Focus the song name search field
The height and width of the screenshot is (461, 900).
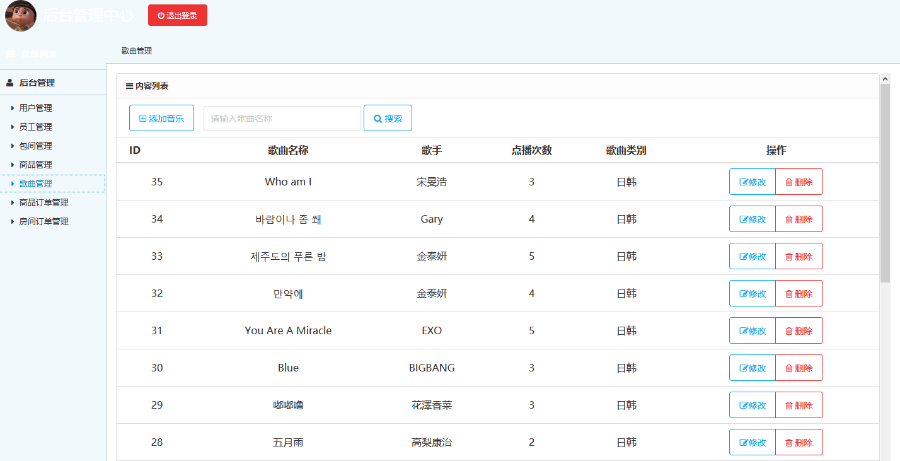(x=282, y=118)
